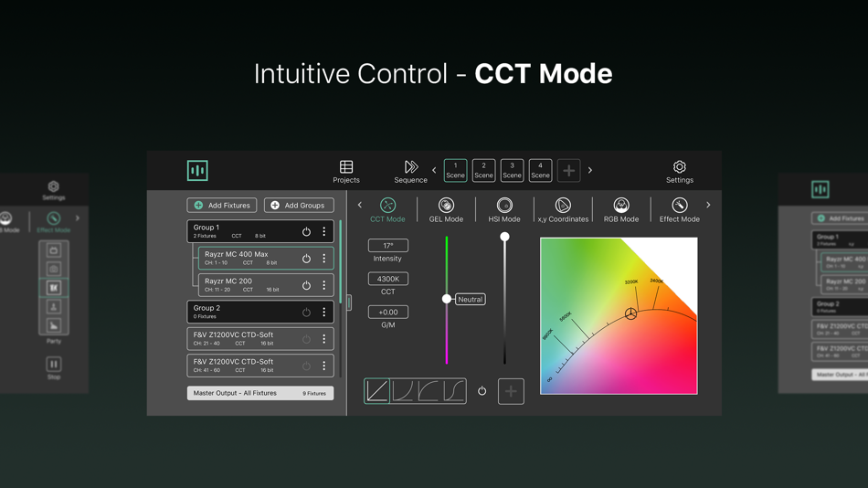
Task: Go to next scenes with right chevron
Action: click(x=589, y=171)
